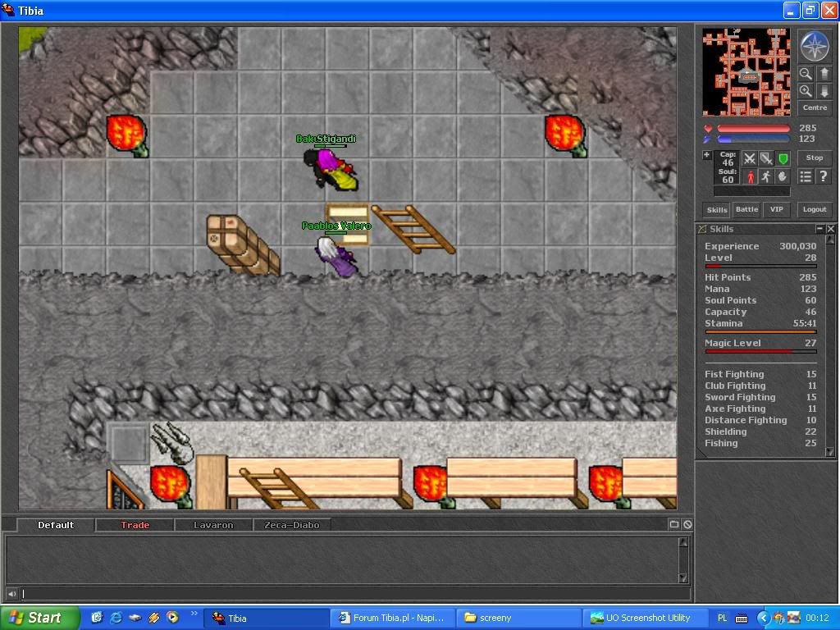The height and width of the screenshot is (630, 840).
Task: Open help with the question mark icon
Action: tap(824, 176)
